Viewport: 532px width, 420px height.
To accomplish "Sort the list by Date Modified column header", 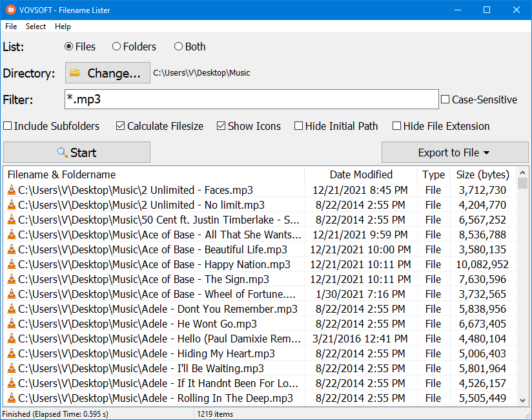I will coord(360,174).
